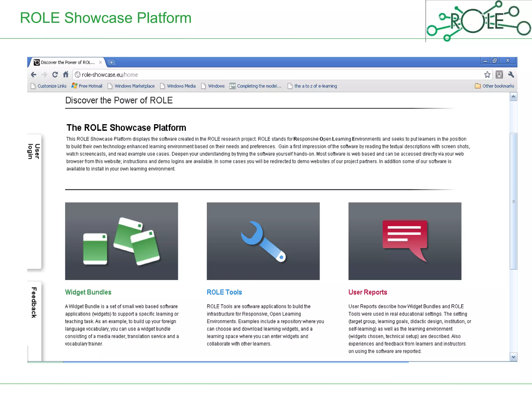Go to the browser home icon
The image size is (532, 399).
point(66,75)
